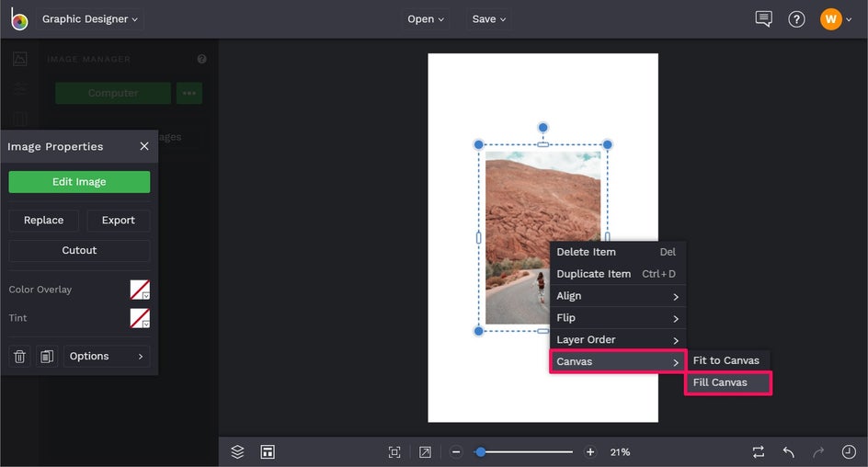Image resolution: width=868 pixels, height=467 pixels.
Task: Click the Image Manager help icon
Action: tap(202, 59)
